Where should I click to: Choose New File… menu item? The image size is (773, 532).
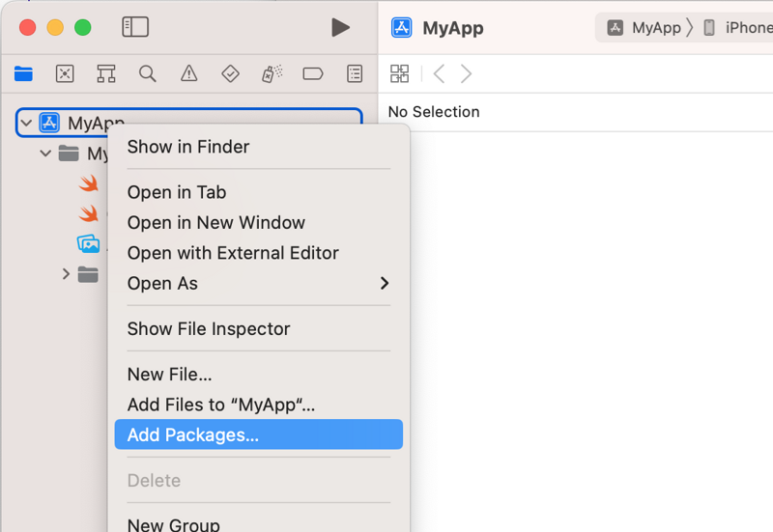[259, 375]
